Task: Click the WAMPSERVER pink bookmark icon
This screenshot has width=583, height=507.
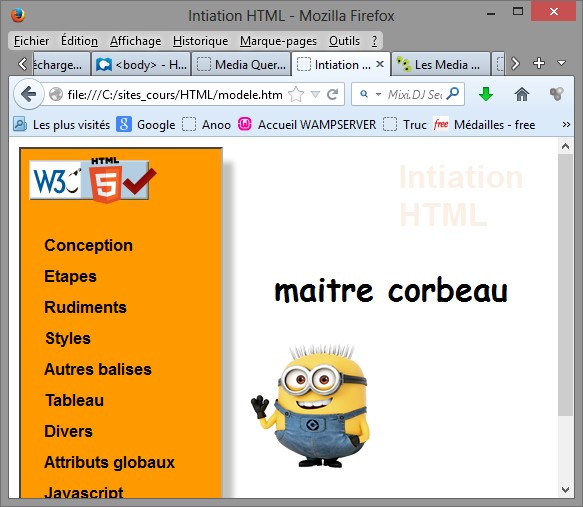Action: (245, 124)
